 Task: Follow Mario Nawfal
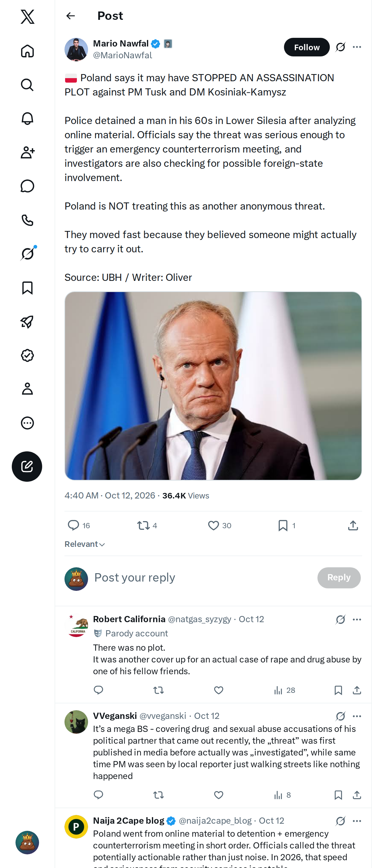coord(307,47)
